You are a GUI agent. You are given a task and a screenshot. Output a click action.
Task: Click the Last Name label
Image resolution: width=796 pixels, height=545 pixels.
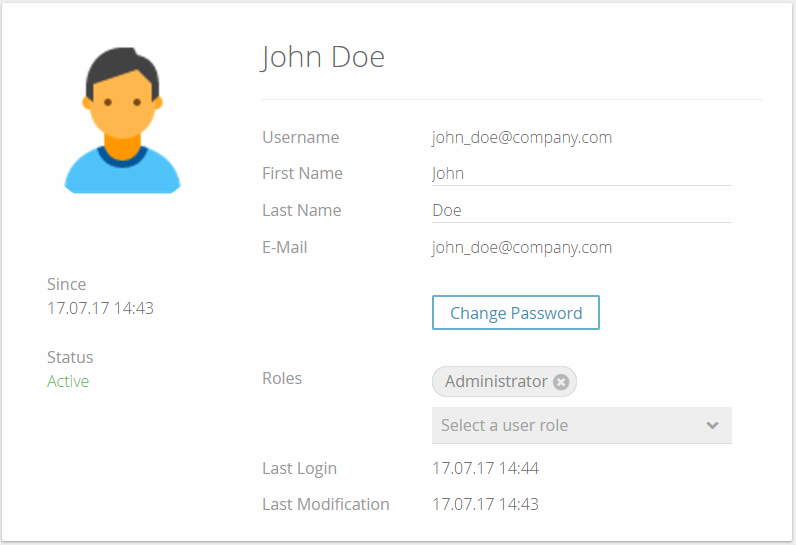click(x=302, y=211)
